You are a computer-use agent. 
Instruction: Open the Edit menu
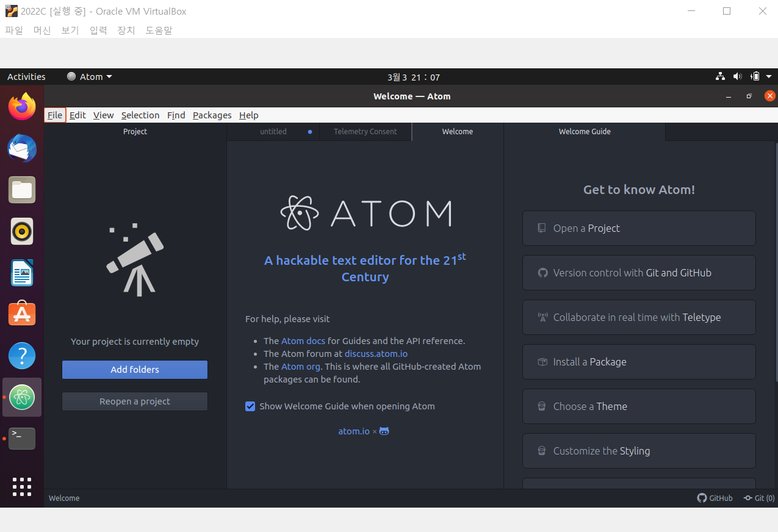[77, 115]
